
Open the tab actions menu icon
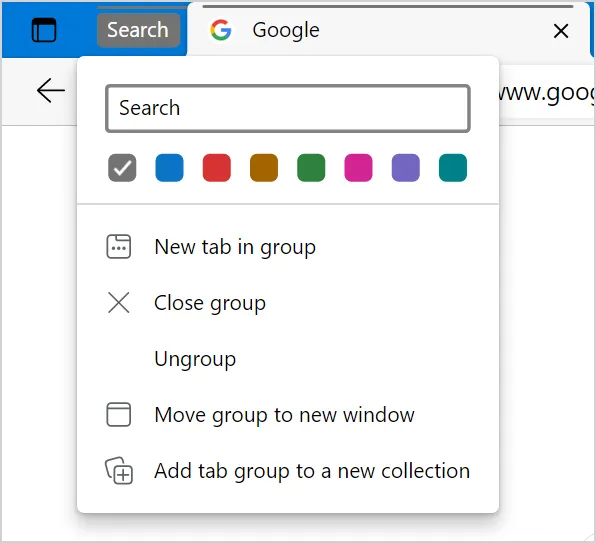(x=44, y=30)
